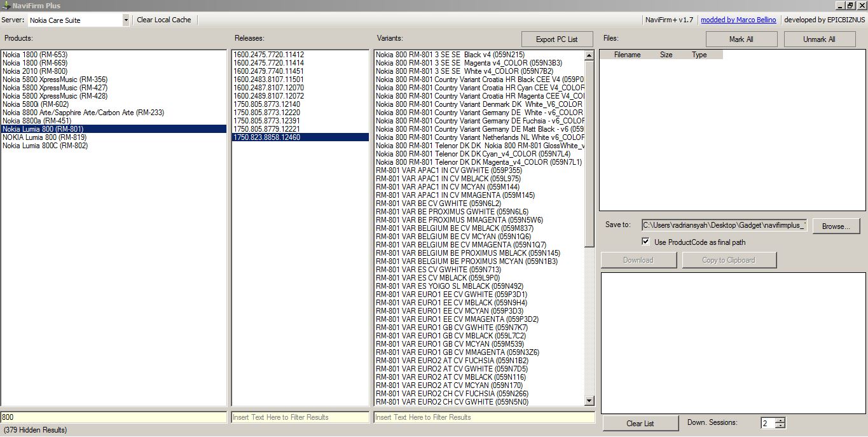Click the 'Mark All' button
The width and height of the screenshot is (868, 437).
pos(741,39)
